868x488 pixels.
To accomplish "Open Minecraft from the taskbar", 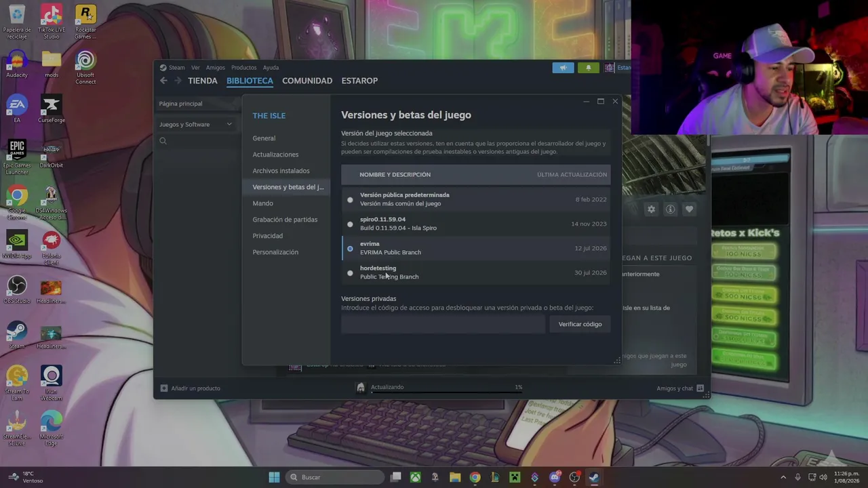I will (x=515, y=477).
